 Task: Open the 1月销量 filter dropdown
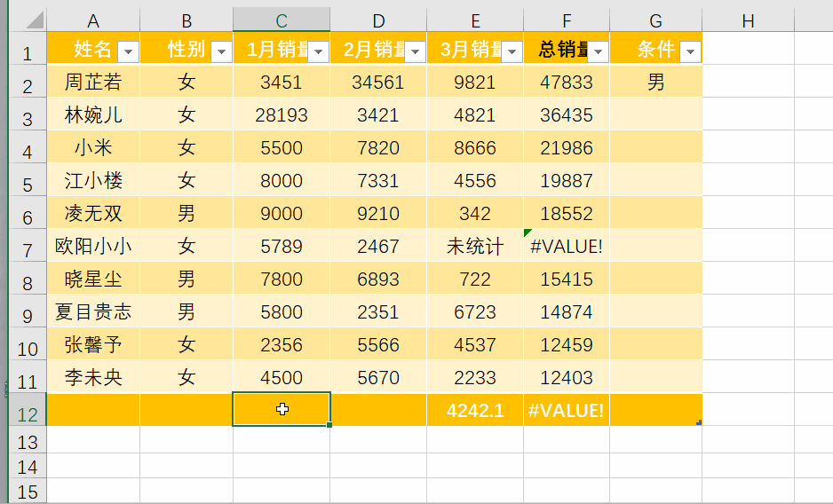pos(319,51)
